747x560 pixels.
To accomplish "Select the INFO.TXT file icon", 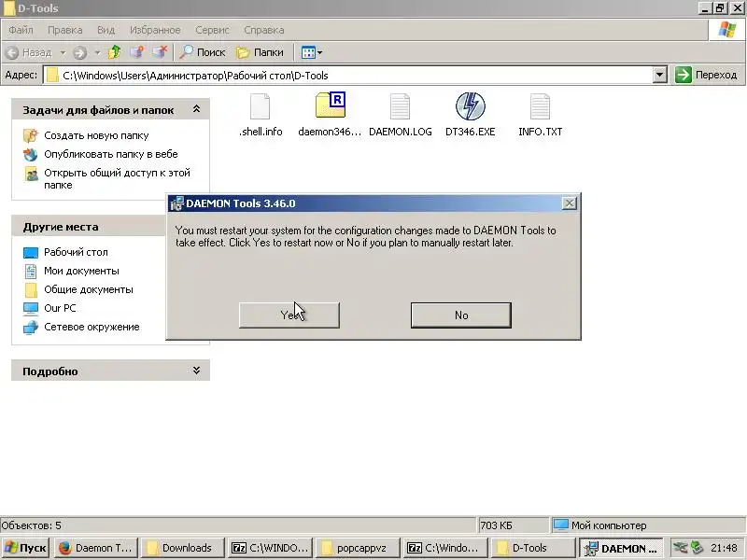I will [540, 106].
